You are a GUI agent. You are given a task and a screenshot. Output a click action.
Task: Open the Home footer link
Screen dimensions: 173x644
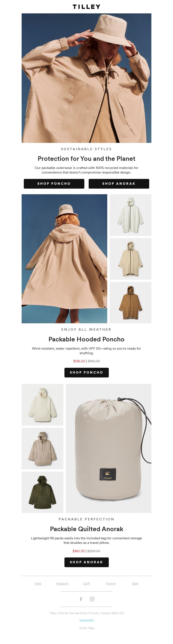click(111, 584)
